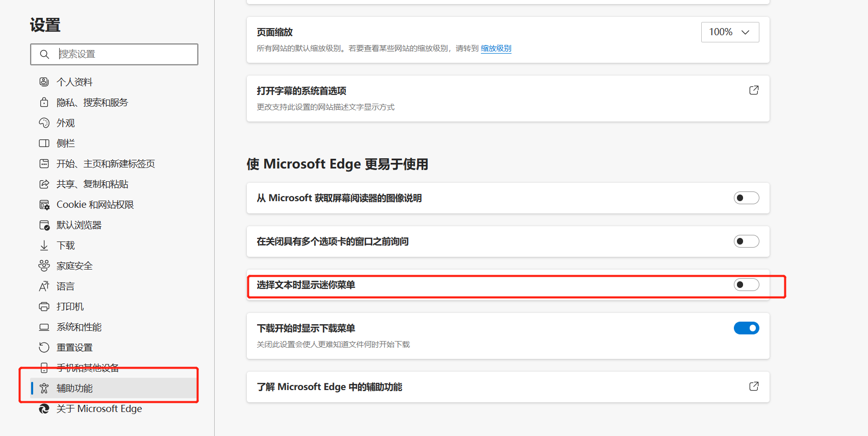Screen dimensions: 868x436
Task: Turn on 选择文本时显示迷你菜单 switch
Action: click(x=746, y=285)
